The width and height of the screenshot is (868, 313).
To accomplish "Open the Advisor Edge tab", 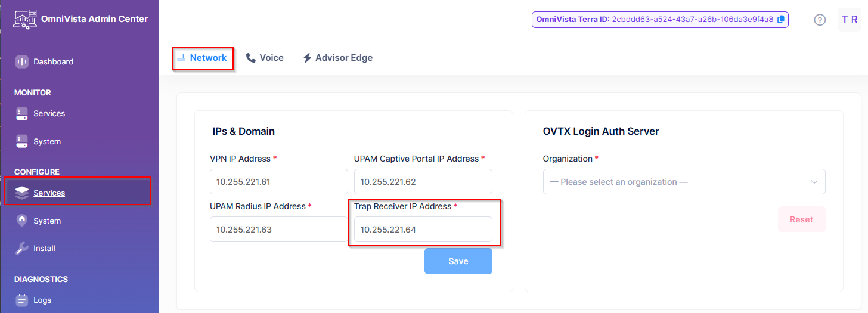I will tap(338, 58).
